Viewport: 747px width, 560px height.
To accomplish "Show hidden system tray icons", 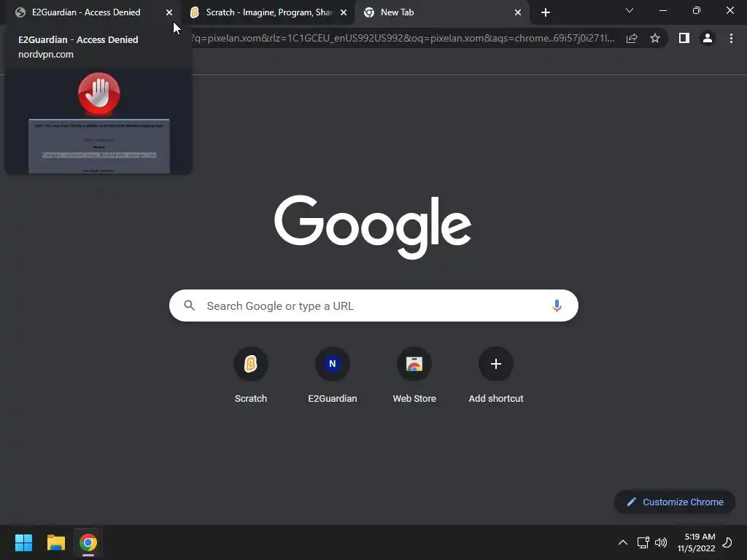I will (x=623, y=542).
